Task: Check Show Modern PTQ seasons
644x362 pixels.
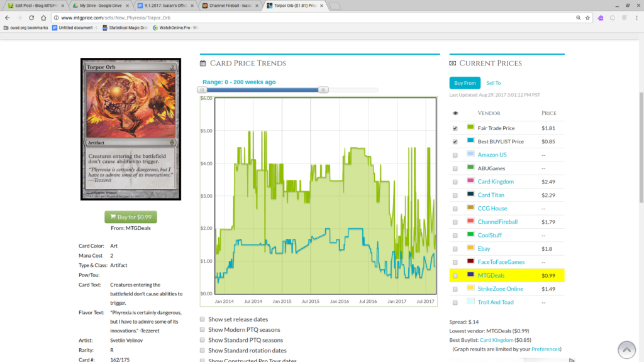Action: pos(202,329)
